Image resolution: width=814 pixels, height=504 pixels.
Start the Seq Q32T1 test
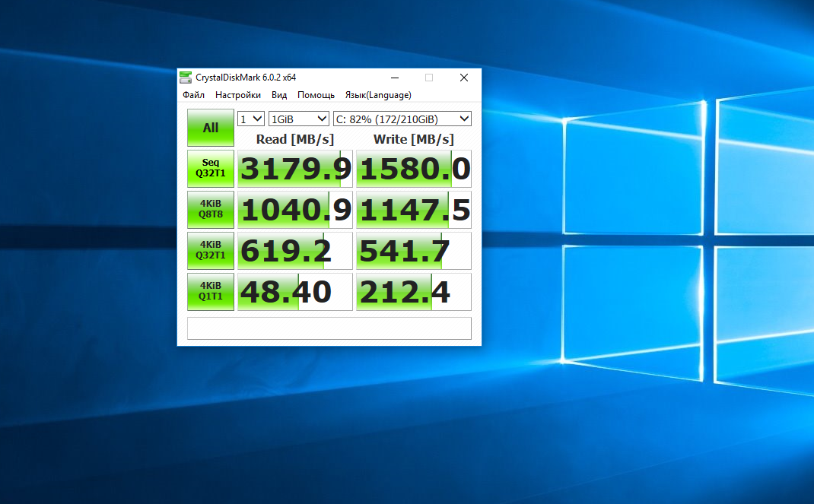(x=211, y=169)
